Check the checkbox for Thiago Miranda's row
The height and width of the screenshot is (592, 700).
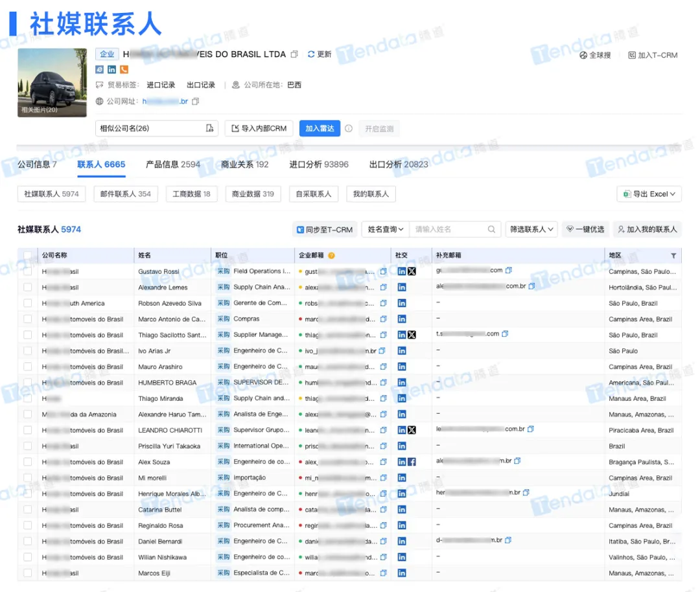coord(27,398)
